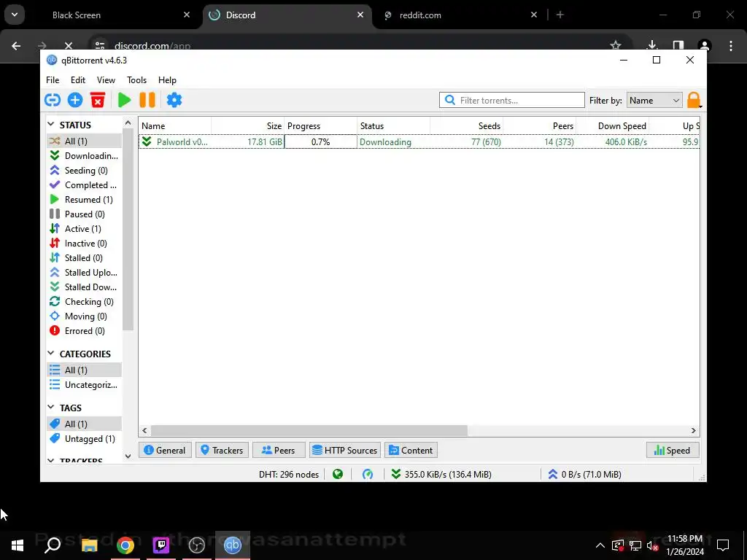Click the green connection status globe icon
747x560 pixels.
pos(338,474)
